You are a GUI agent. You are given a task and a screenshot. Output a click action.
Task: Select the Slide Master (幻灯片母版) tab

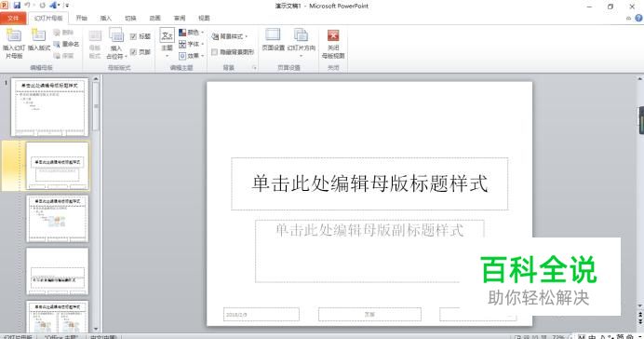pos(48,18)
